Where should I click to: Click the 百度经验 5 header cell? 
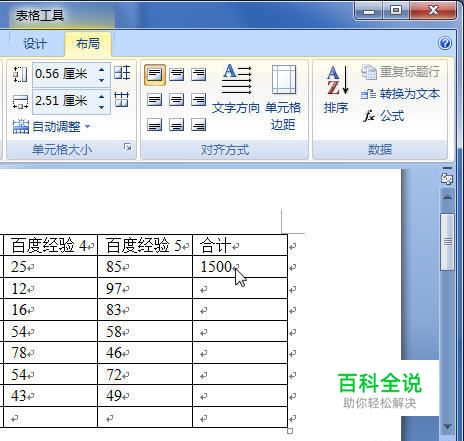pyautogui.click(x=145, y=246)
